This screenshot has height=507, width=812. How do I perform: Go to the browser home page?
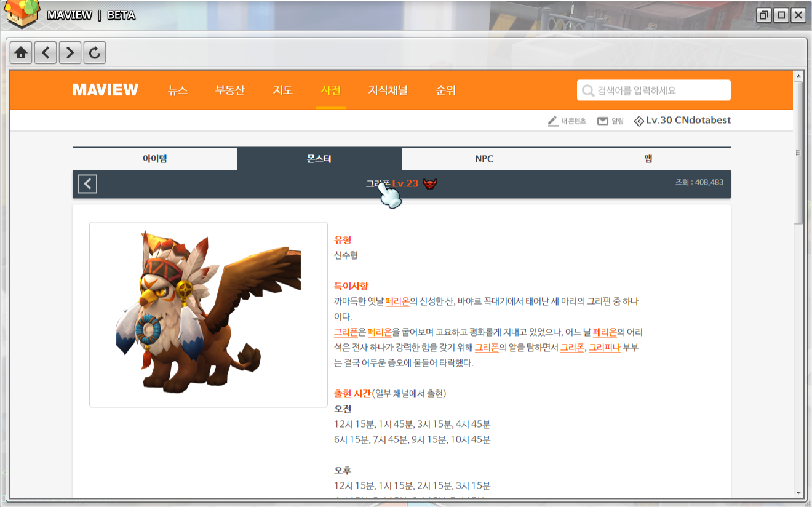(21, 53)
